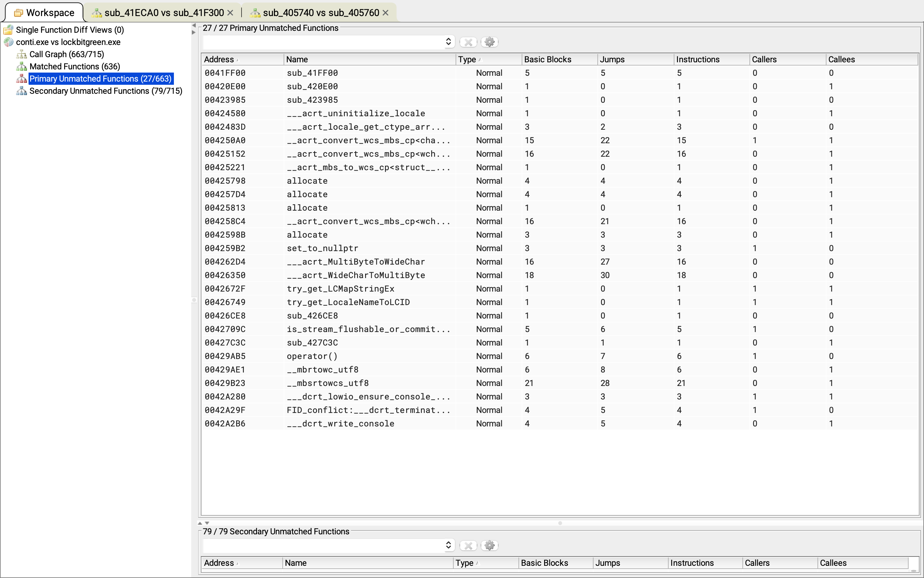Viewport: 924px width, 578px height.
Task: Select row __mbsrtowcs_utf8
Action: click(559, 383)
